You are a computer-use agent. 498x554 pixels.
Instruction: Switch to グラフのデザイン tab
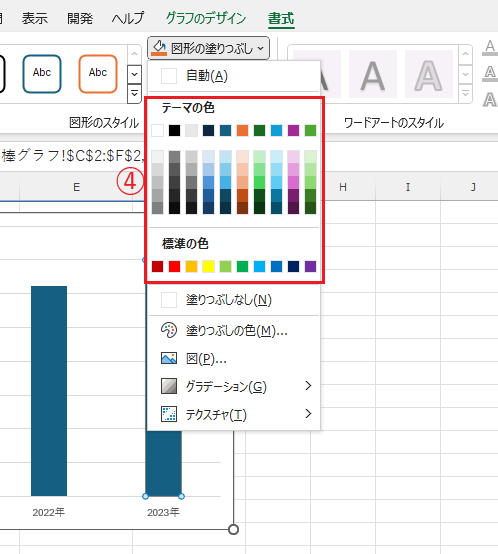pyautogui.click(x=206, y=18)
